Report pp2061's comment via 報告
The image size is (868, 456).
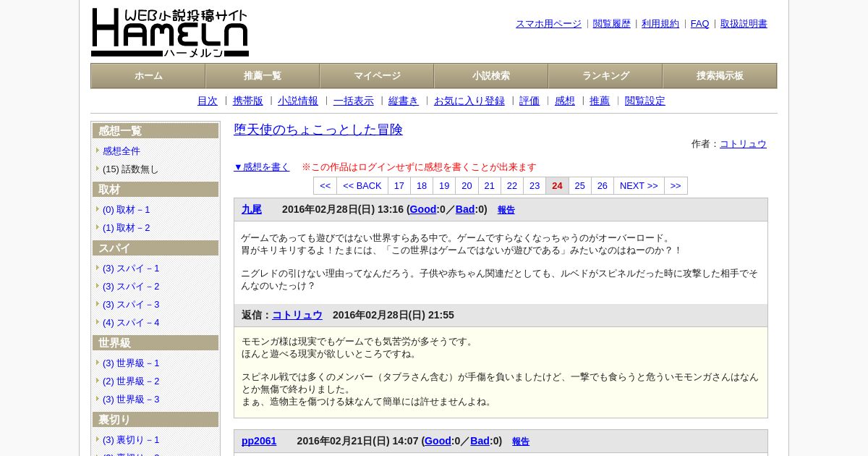click(x=521, y=442)
